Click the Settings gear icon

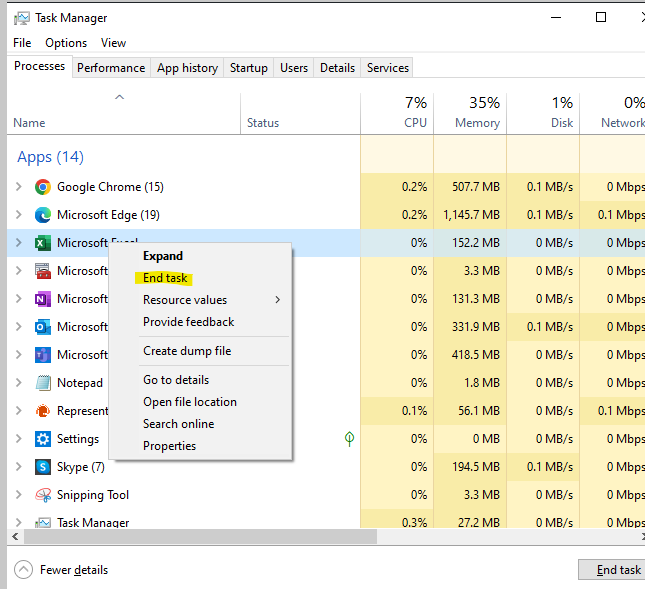tap(43, 438)
